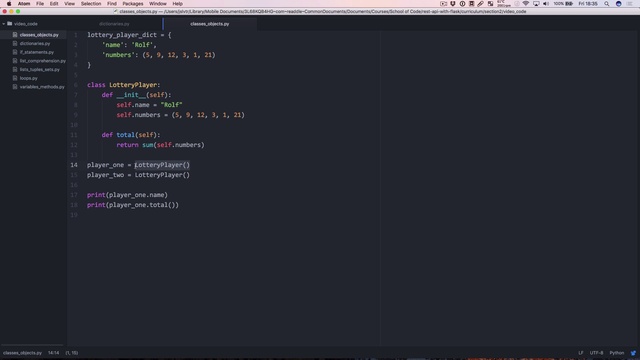Open the volume menu bar icon

pos(546,4)
